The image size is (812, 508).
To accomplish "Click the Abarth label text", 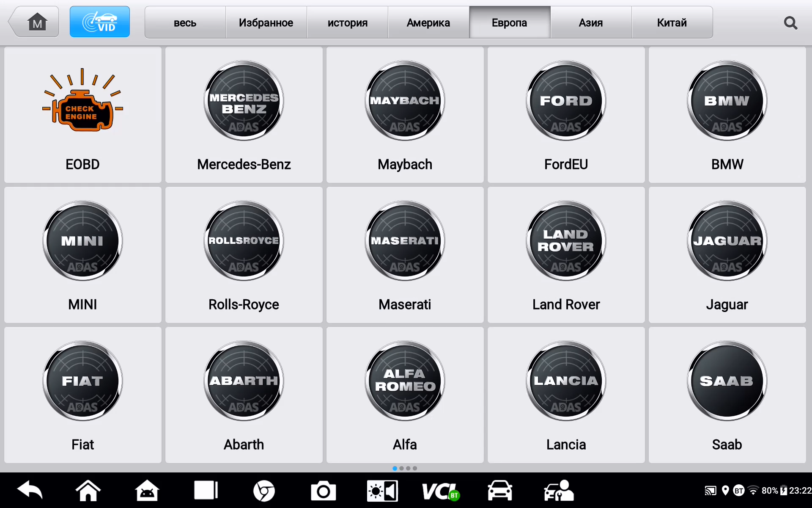I will click(244, 444).
